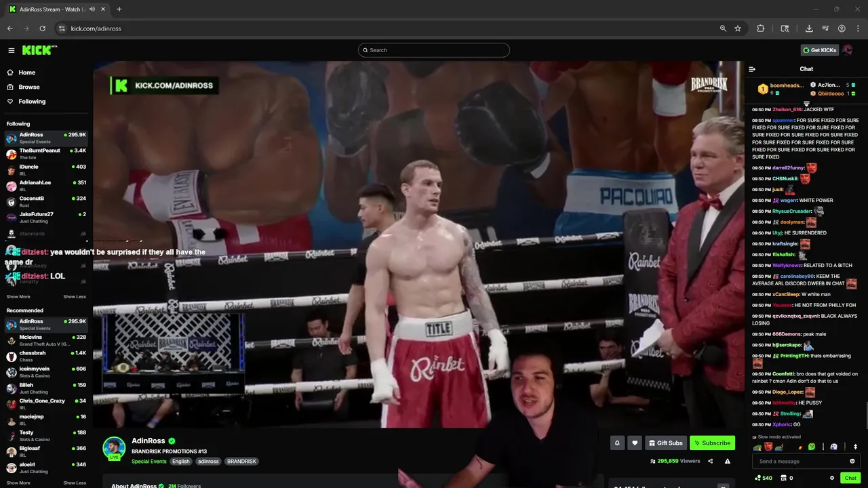Expand the quick emotes bar
Image resolution: width=868 pixels, height=488 pixels.
[855, 447]
